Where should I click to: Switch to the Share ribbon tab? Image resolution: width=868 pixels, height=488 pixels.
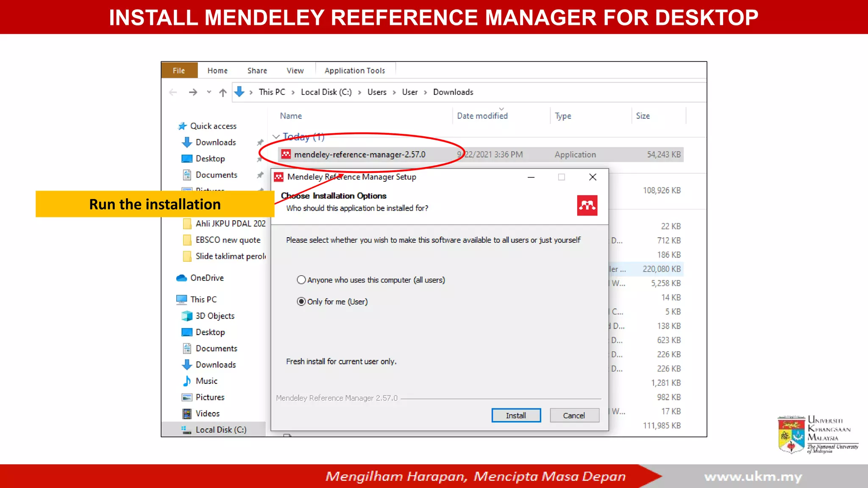[x=257, y=70]
